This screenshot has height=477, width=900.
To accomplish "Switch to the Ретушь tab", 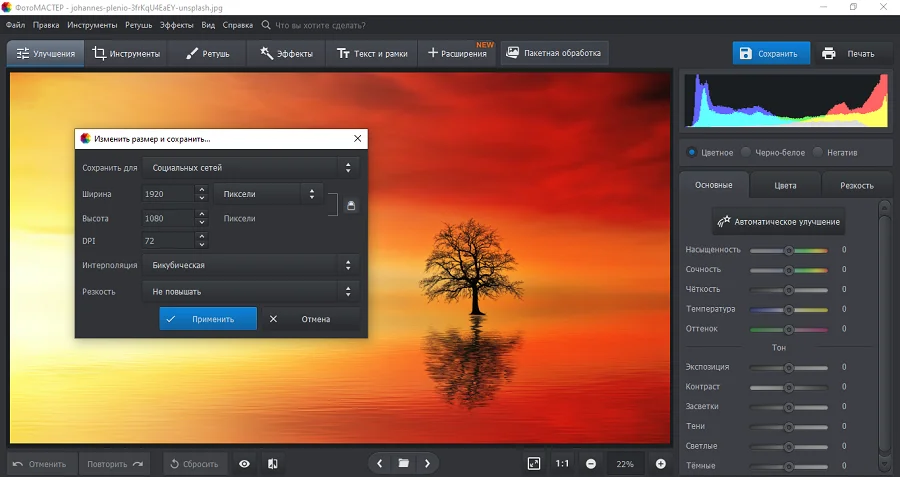I will click(x=206, y=53).
